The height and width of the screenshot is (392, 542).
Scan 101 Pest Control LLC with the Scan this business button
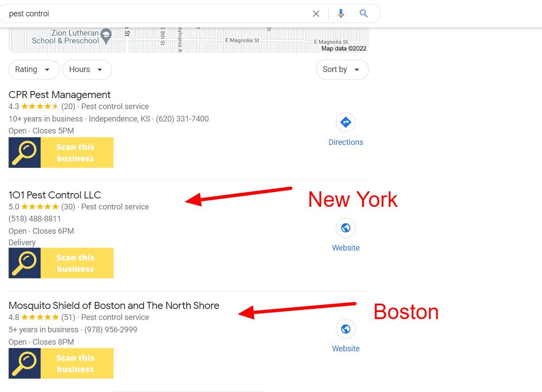pos(61,263)
